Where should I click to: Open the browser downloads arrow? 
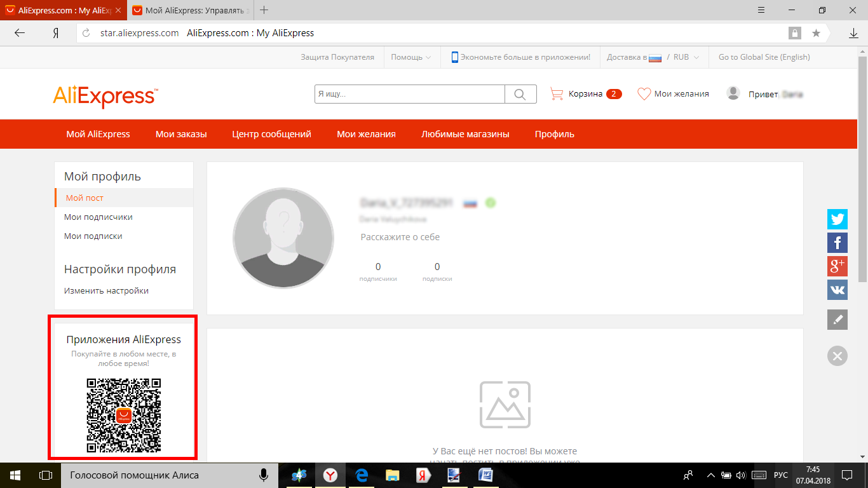[x=853, y=33]
